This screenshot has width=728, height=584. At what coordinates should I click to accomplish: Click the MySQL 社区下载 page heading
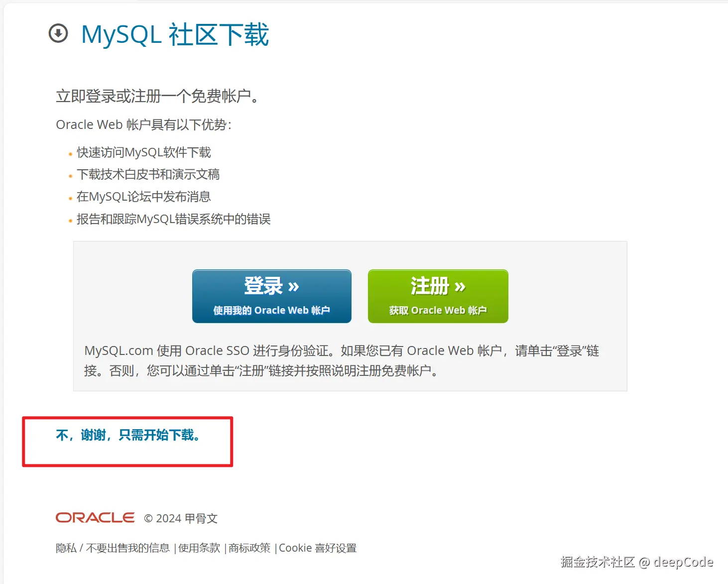(175, 34)
